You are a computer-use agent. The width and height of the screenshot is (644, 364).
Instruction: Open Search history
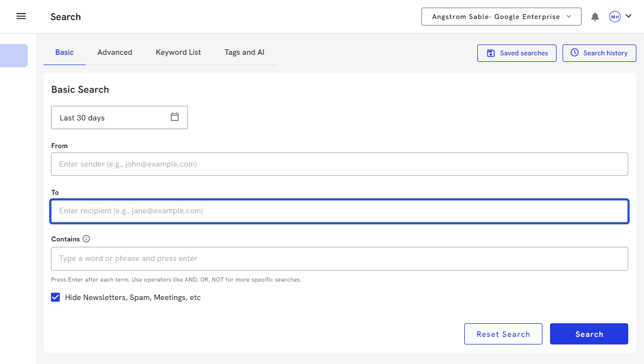click(599, 53)
